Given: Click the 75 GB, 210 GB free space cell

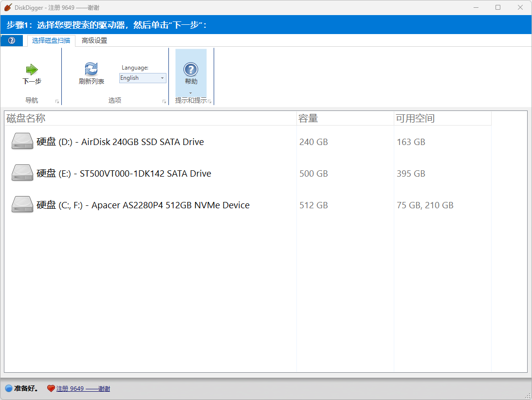Looking at the screenshot, I should [425, 205].
